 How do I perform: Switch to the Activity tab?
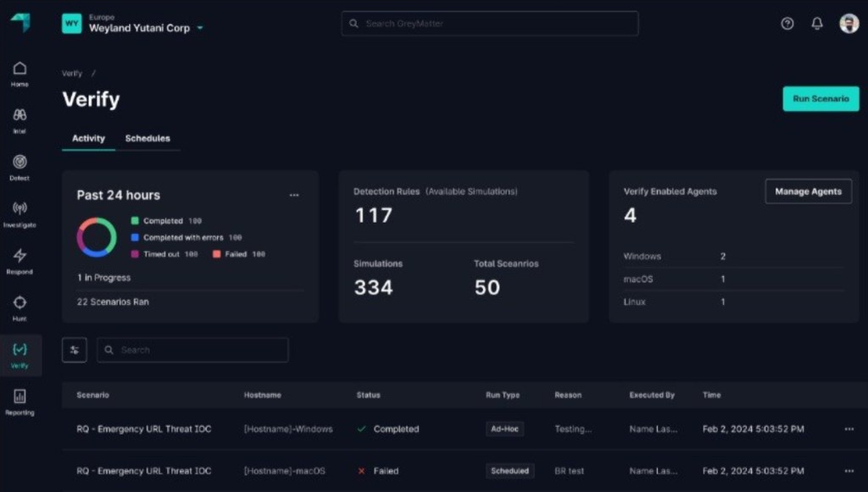coord(88,138)
